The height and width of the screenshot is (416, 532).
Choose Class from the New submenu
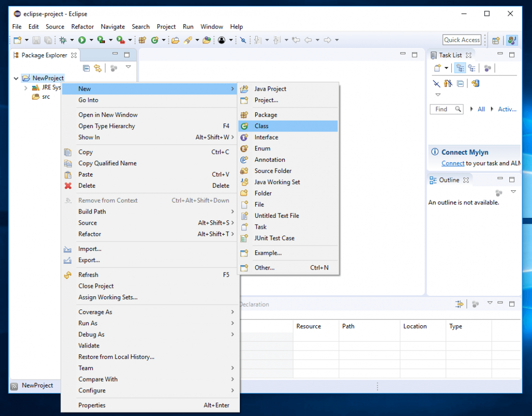pos(262,126)
